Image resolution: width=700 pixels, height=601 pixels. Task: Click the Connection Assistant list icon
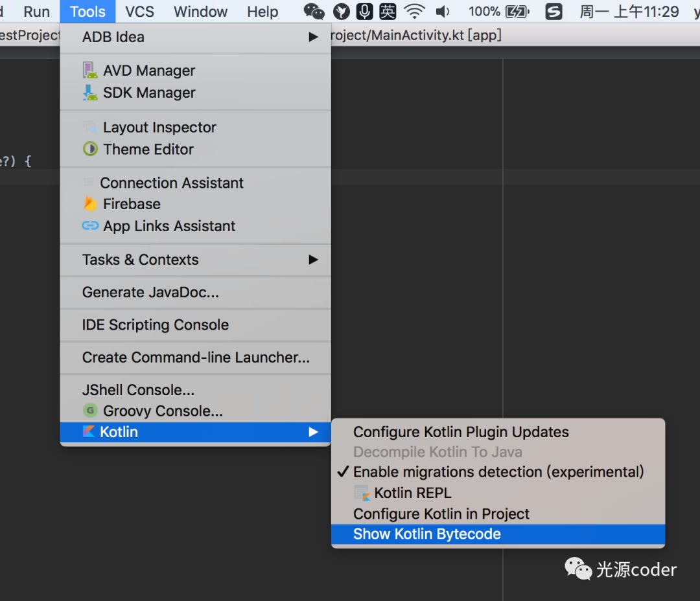pos(88,182)
